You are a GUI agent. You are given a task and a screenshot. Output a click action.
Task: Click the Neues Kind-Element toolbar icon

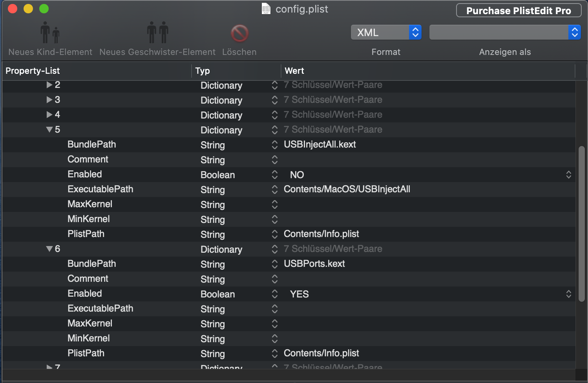tap(50, 33)
